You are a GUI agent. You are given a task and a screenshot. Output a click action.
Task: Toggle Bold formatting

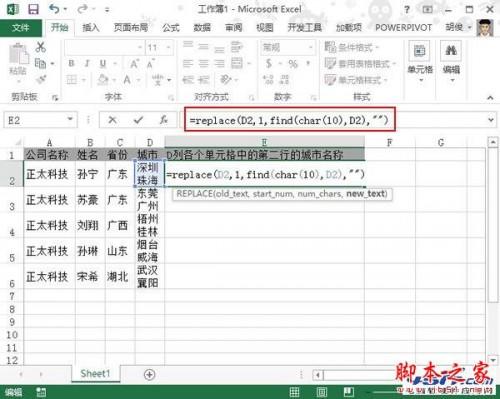coord(71,63)
